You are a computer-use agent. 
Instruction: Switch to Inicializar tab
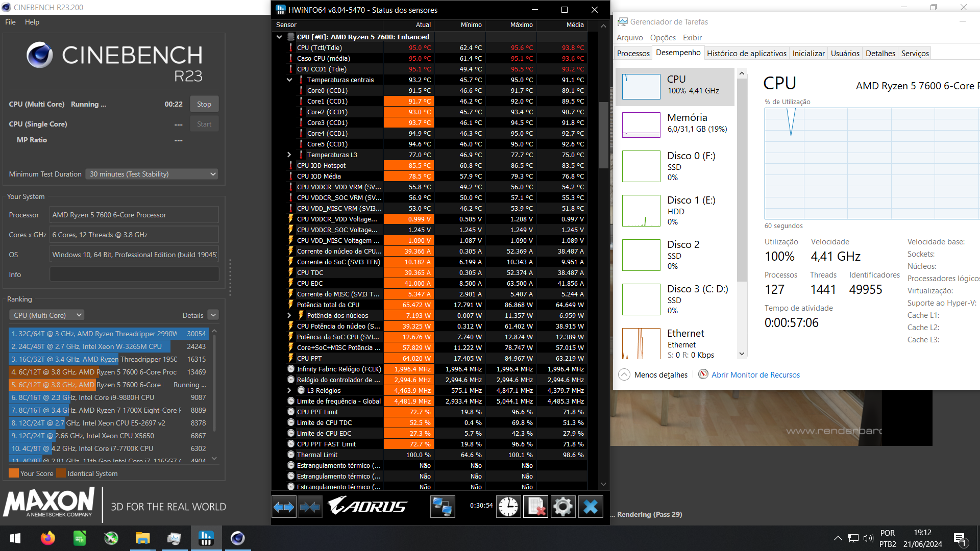tap(808, 54)
